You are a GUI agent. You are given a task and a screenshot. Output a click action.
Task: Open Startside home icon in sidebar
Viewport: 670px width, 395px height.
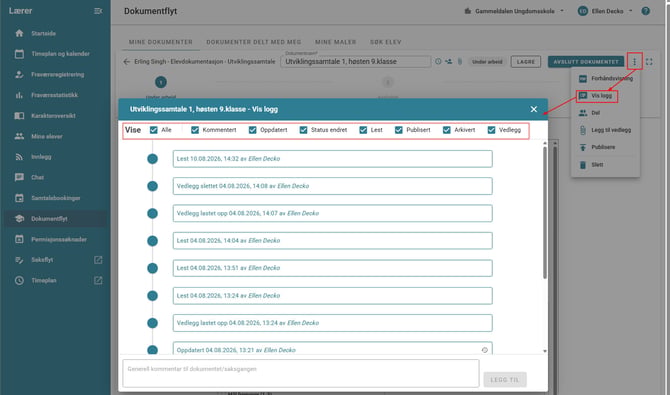(x=19, y=33)
